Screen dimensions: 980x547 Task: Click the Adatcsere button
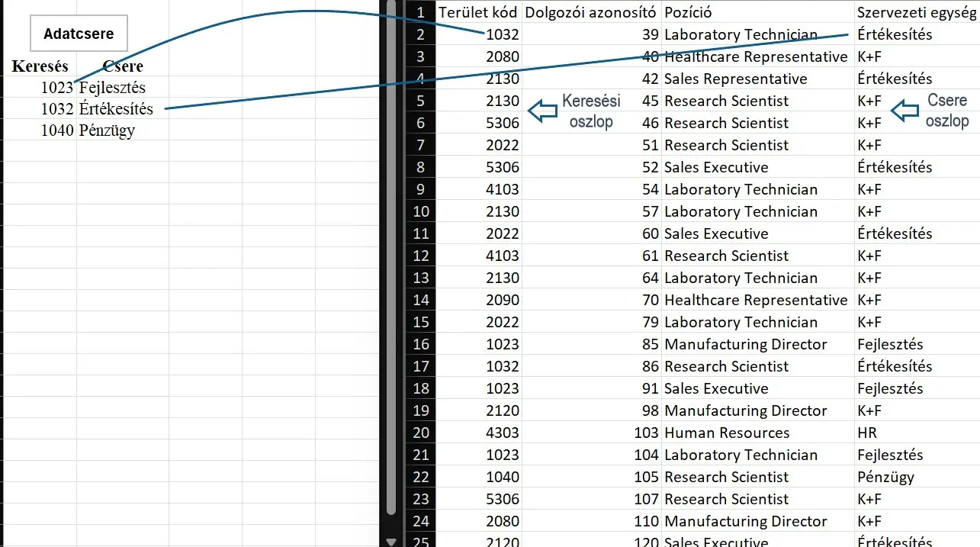coord(79,34)
